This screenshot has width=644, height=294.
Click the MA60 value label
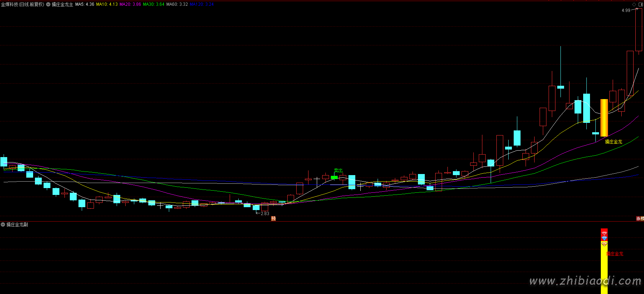pos(177,4)
